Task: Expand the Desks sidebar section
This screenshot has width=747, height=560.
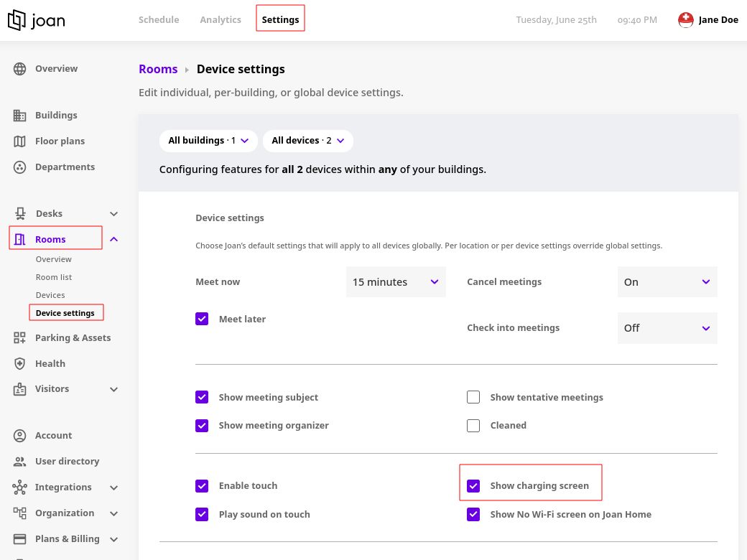Action: tap(114, 214)
